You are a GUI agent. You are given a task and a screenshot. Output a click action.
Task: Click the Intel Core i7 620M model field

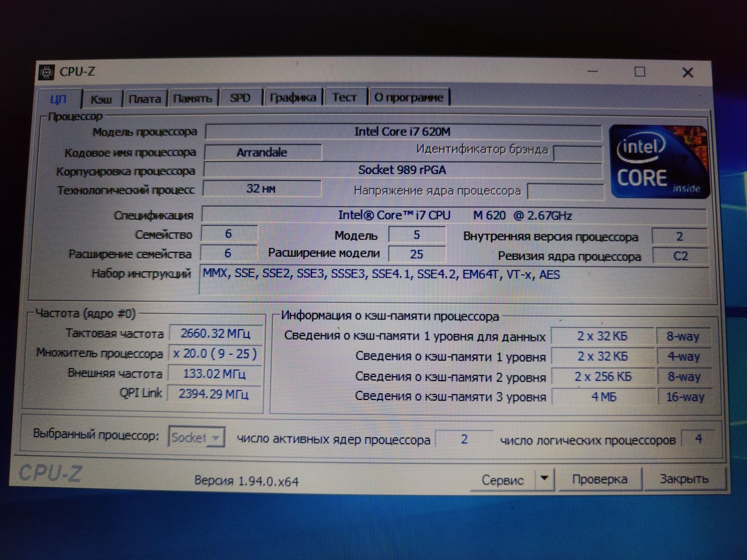coord(403,132)
